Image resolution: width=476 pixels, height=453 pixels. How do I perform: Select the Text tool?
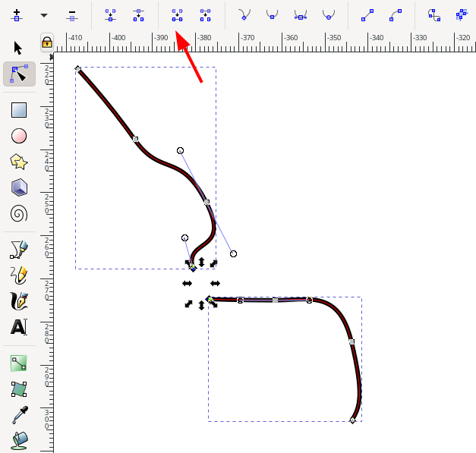(x=19, y=327)
